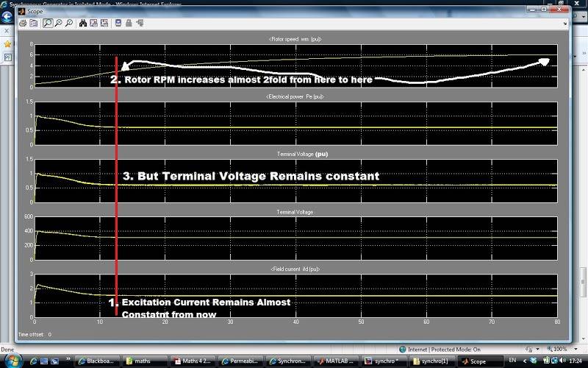Open Scope Parameters icon
Image resolution: width=588 pixels, height=368 pixels.
(x=34, y=24)
